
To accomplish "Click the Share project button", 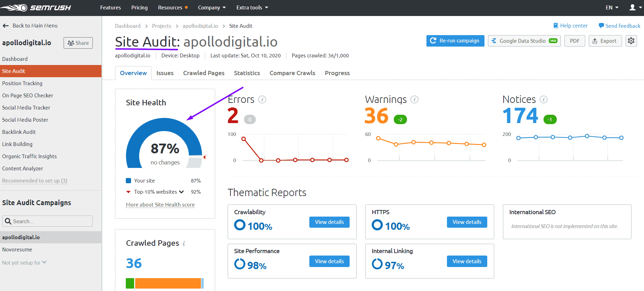I will (78, 43).
